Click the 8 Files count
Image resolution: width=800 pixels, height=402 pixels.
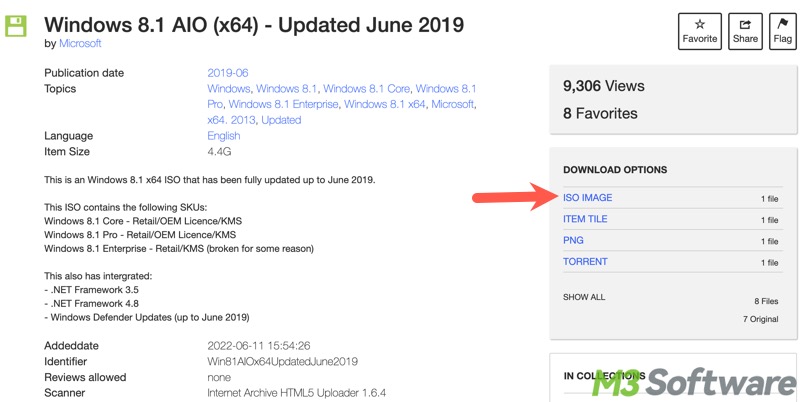[x=766, y=301]
